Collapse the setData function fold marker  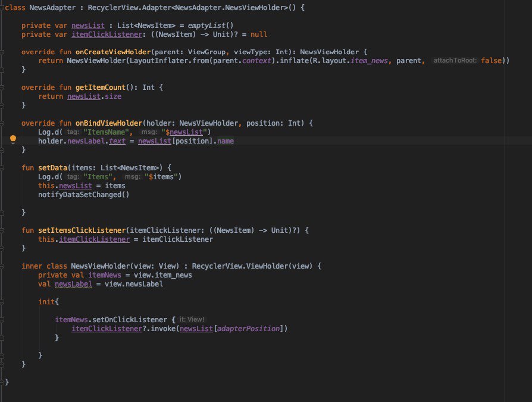[x=2, y=168]
